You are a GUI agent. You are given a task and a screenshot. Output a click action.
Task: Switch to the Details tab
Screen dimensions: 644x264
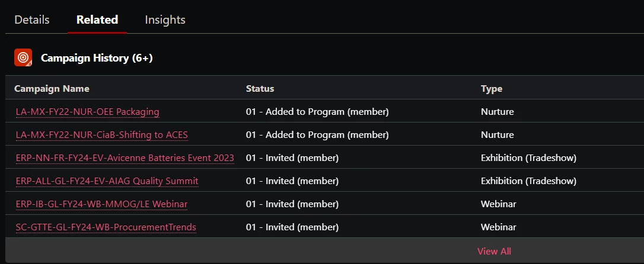click(32, 20)
